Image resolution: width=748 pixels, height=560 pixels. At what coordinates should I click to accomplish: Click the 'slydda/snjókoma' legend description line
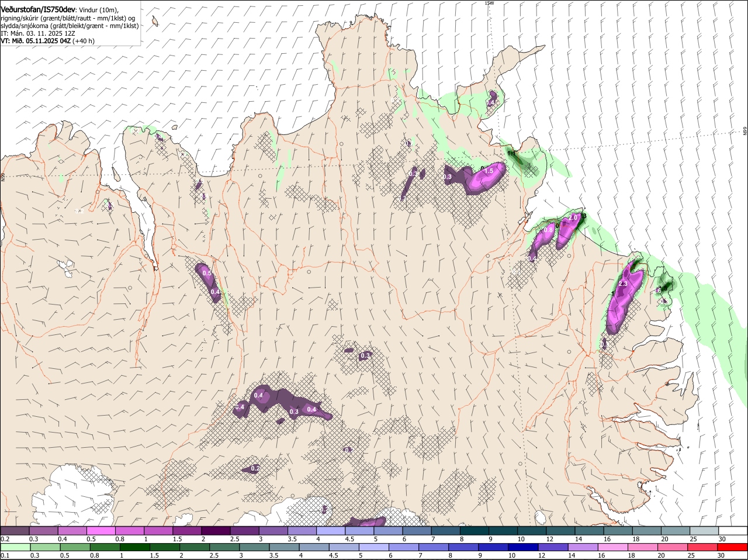click(x=70, y=26)
